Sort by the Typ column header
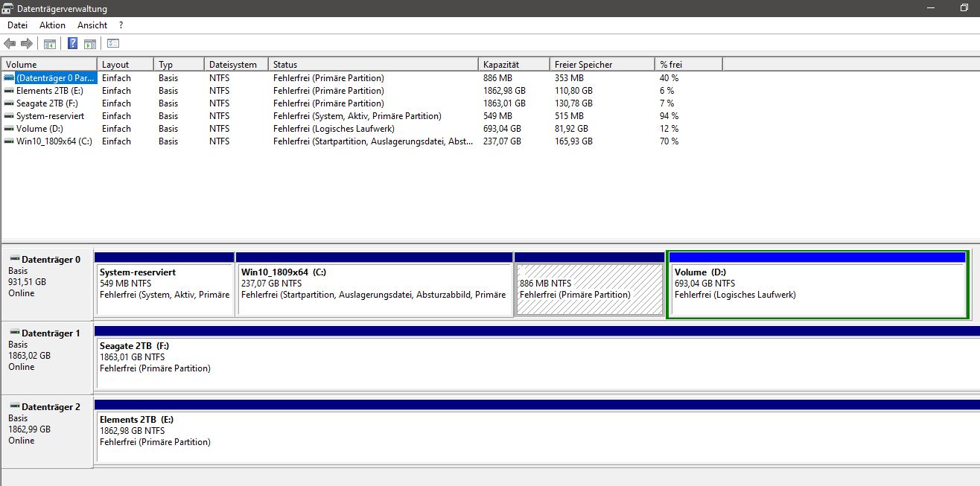Screen dimensions: 980x486 (179, 65)
